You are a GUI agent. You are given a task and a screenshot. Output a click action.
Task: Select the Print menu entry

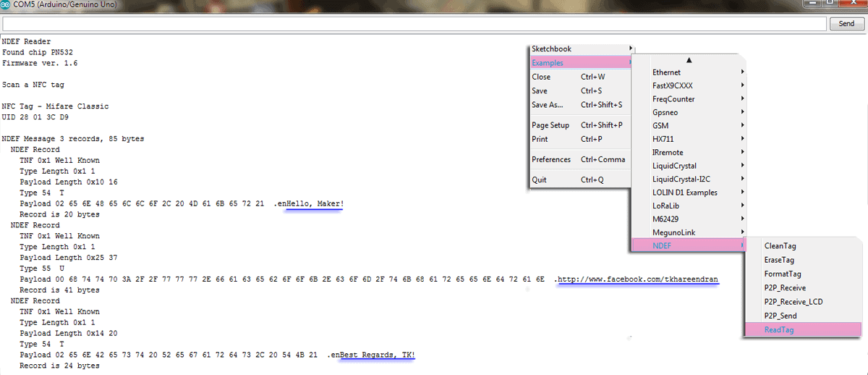[x=582, y=139]
